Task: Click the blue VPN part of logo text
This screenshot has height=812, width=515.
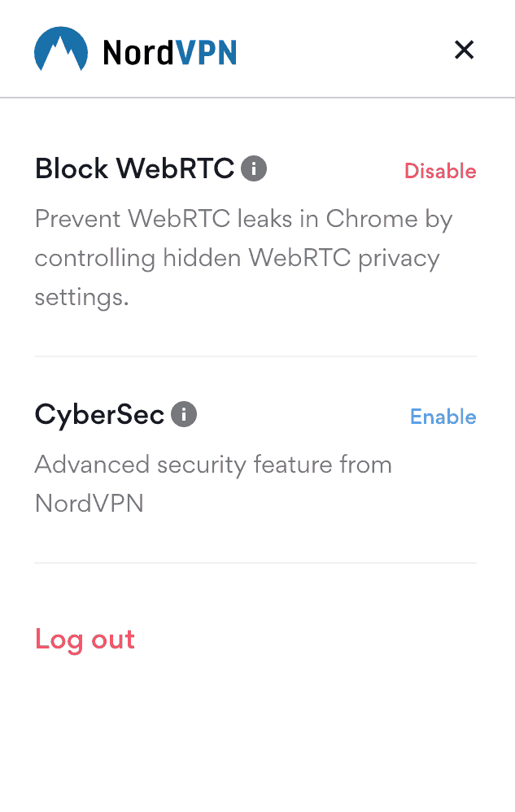Action: tap(206, 52)
